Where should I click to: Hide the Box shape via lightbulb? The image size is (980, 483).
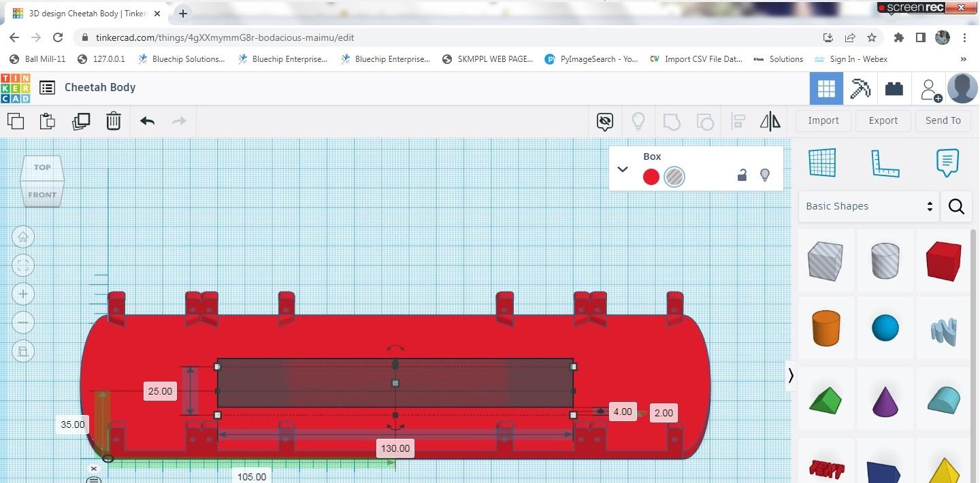[x=765, y=176]
